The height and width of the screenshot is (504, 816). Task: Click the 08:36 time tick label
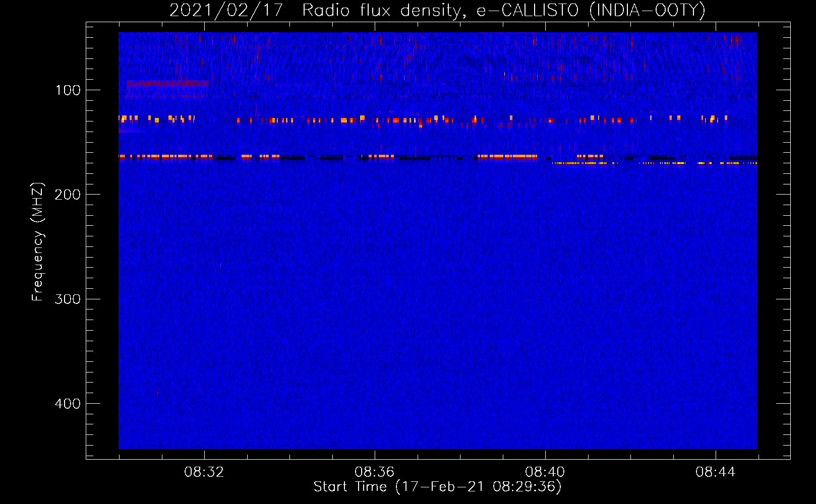click(x=375, y=472)
